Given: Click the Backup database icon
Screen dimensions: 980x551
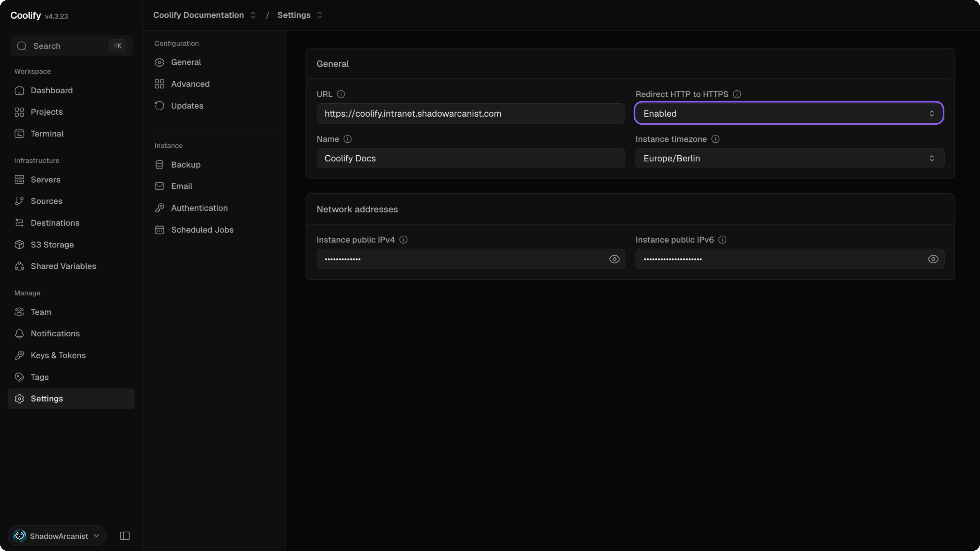Looking at the screenshot, I should point(160,164).
